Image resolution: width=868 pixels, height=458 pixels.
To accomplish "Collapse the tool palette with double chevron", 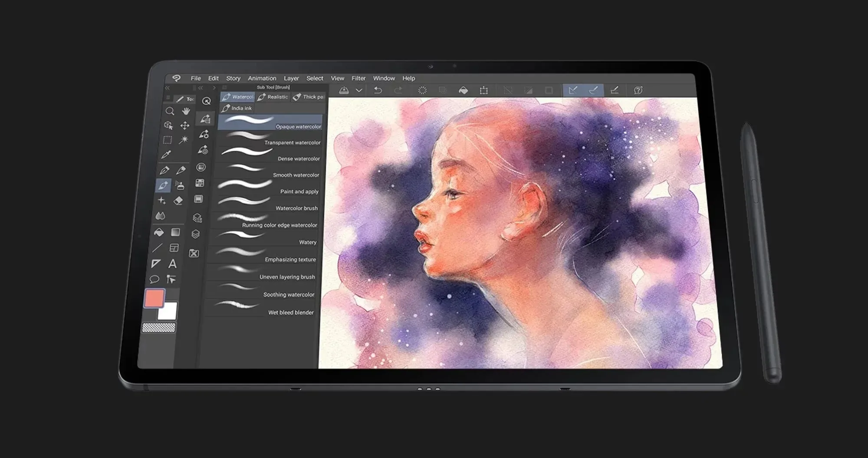I will pos(167,88).
